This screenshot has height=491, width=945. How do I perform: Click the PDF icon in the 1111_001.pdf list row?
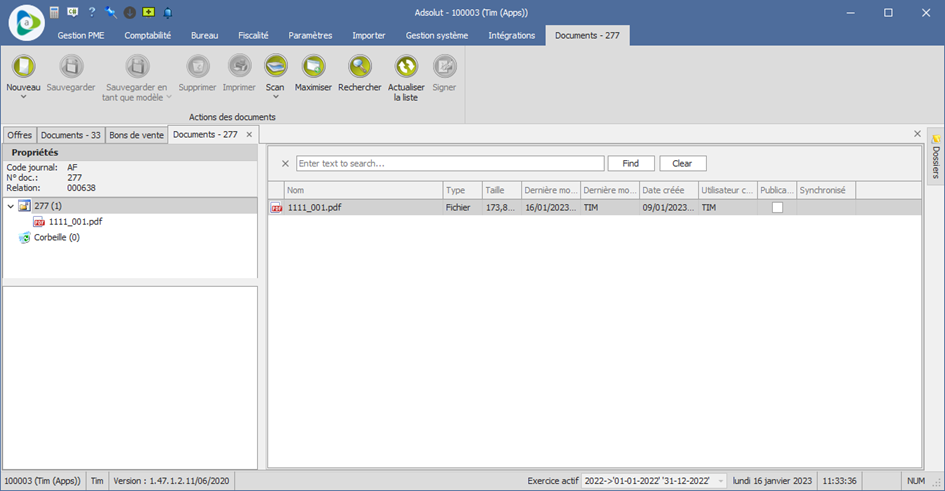point(277,208)
